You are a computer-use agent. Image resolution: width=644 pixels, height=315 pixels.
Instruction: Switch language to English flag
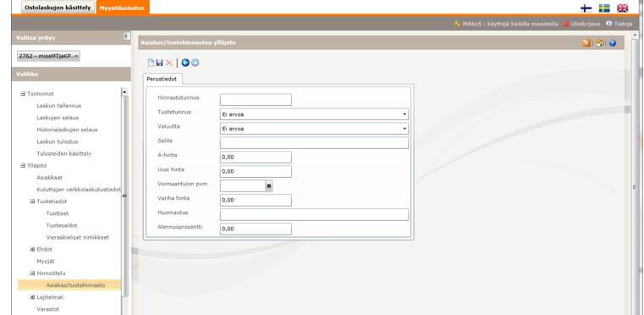623,8
